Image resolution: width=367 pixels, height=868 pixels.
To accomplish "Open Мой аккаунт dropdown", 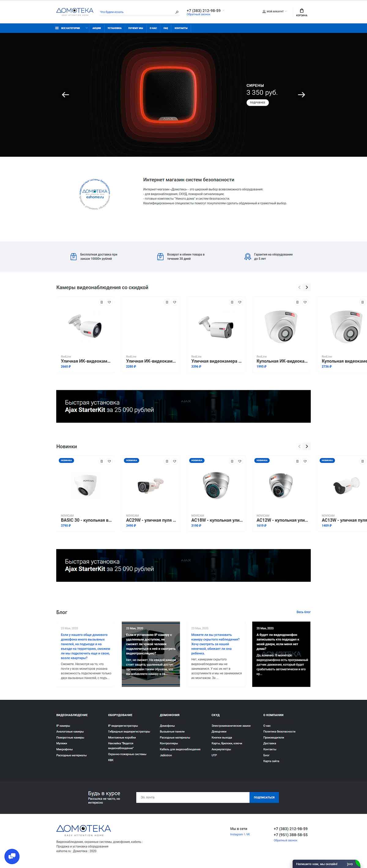I will click(x=275, y=11).
